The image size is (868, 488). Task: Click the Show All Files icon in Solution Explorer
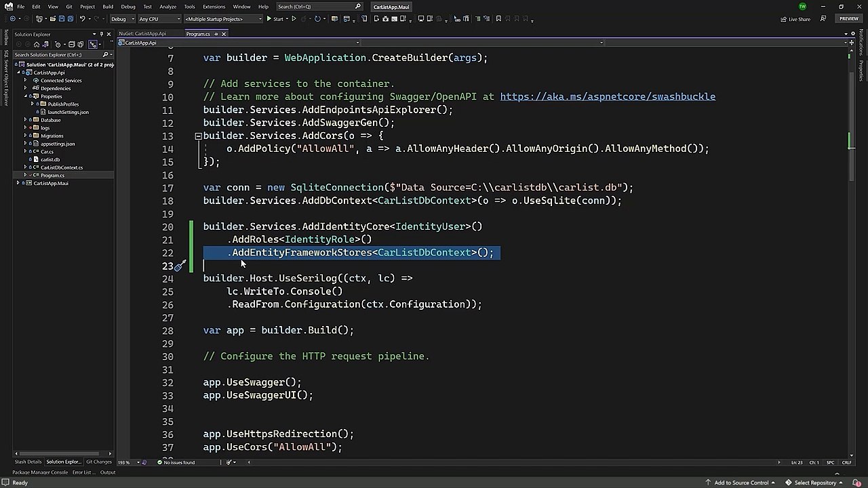[x=81, y=45]
